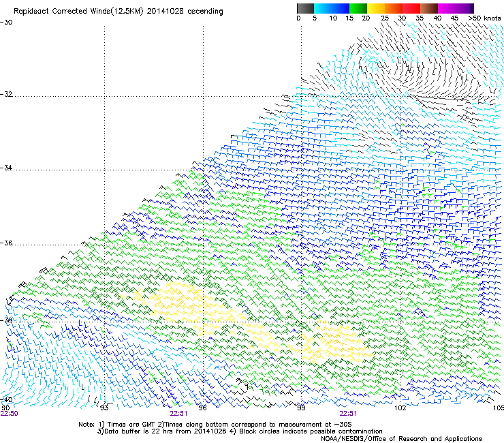Click the red 30-35 knots legend color

(411, 8)
